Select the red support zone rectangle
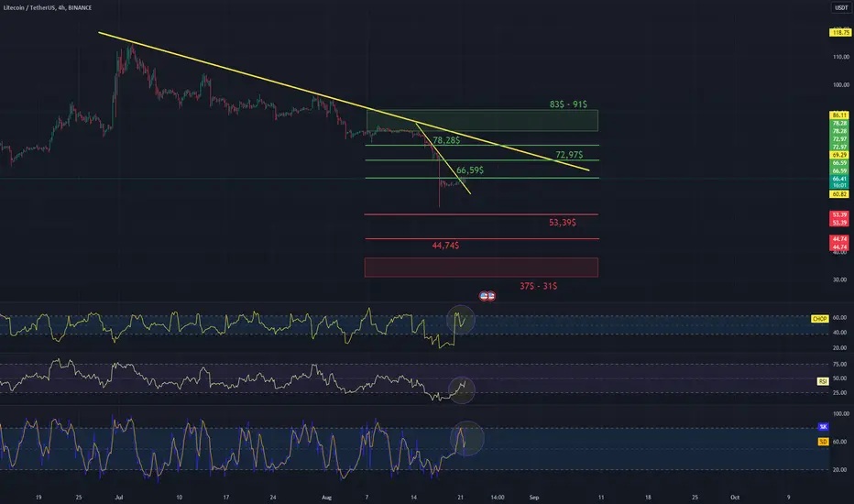The height and width of the screenshot is (504, 854). click(x=481, y=268)
